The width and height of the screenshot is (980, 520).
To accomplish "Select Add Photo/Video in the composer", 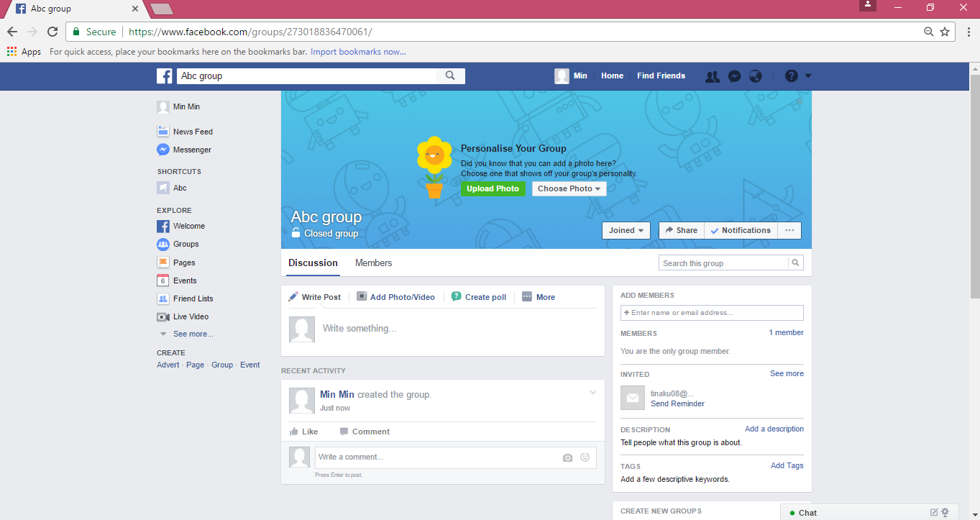I will (x=396, y=297).
